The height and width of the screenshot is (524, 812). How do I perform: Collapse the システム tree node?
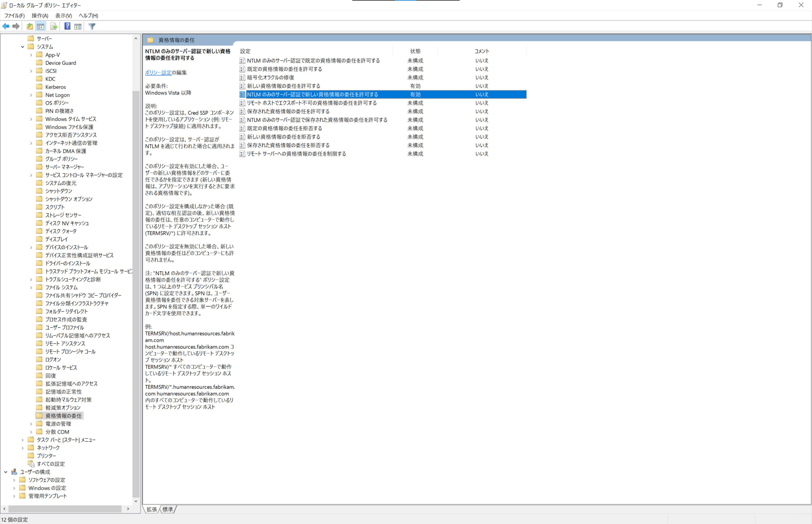(23, 47)
